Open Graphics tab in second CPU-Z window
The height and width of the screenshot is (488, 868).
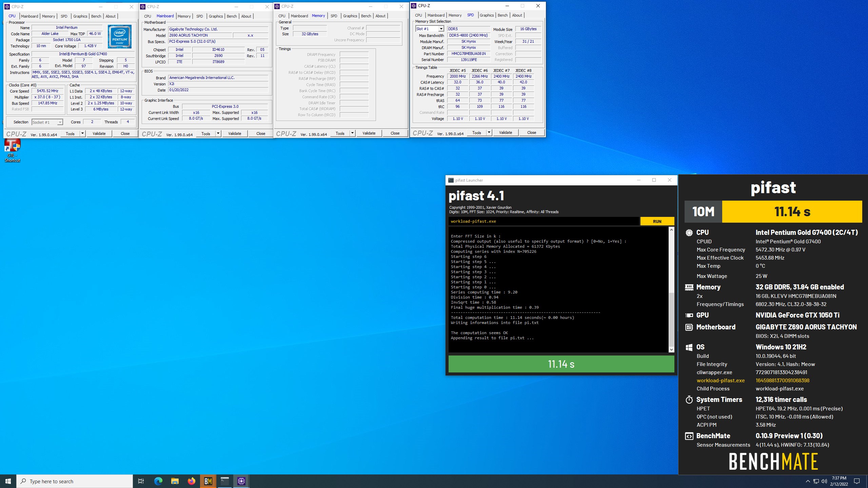pyautogui.click(x=216, y=16)
